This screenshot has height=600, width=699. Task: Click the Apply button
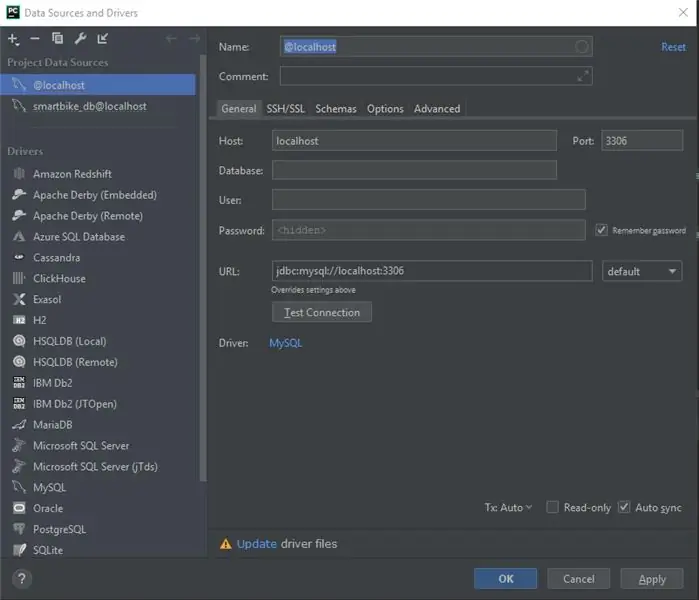click(x=652, y=579)
